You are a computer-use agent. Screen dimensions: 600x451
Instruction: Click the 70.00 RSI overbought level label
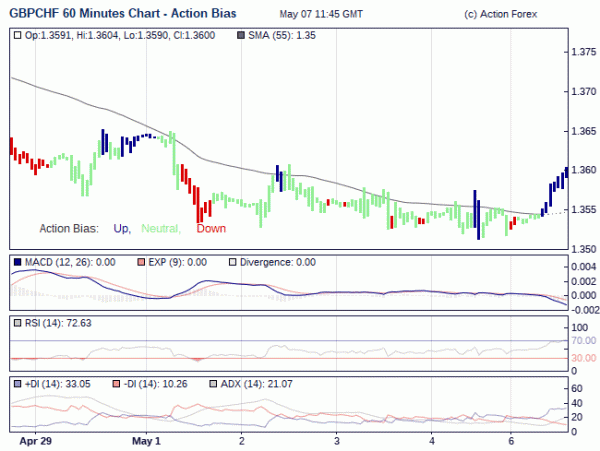coord(584,340)
